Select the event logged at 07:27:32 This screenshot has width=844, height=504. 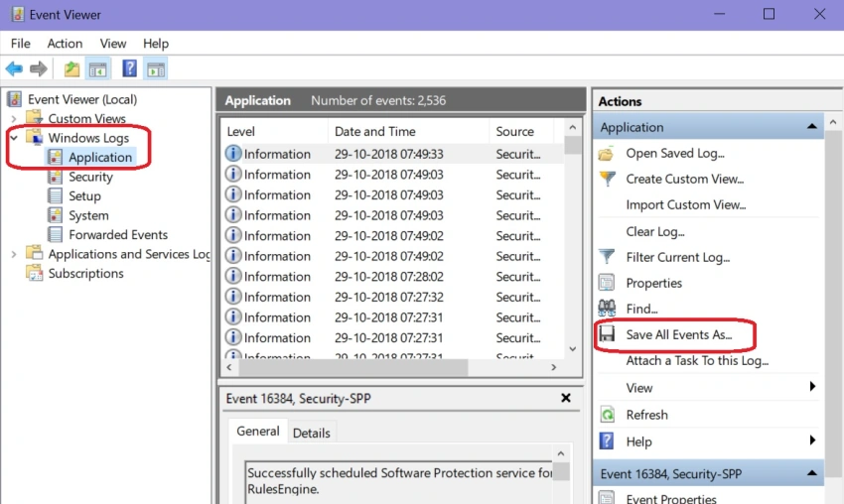tap(393, 297)
